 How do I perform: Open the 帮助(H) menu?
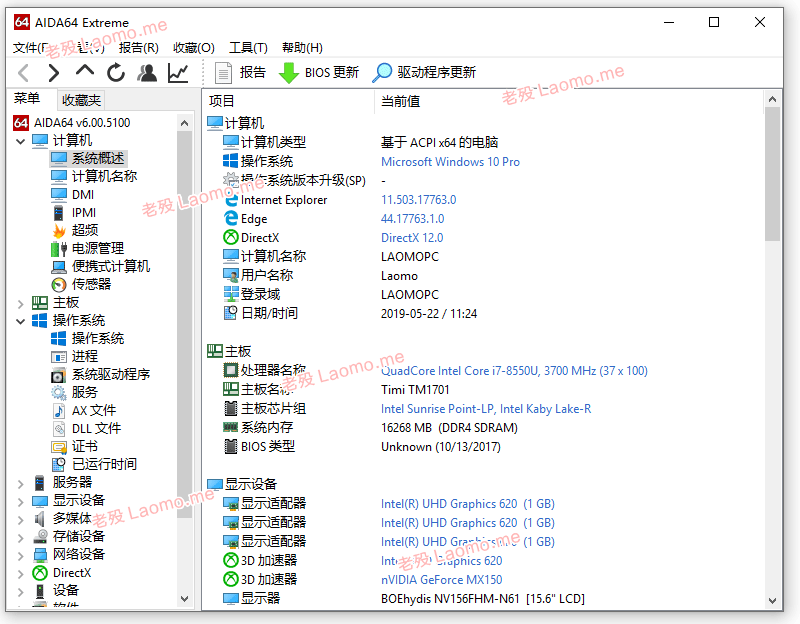pos(303,48)
